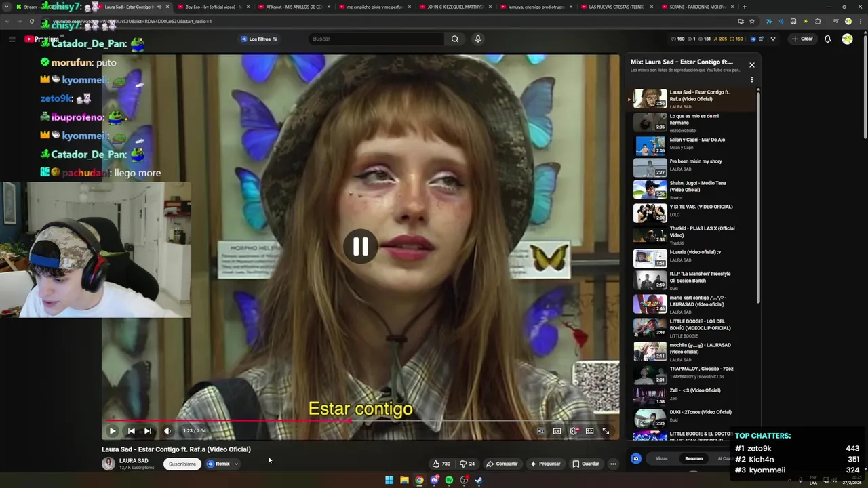Open a new browser tab with plus
Screen dimensions: 868x488
point(744,7)
